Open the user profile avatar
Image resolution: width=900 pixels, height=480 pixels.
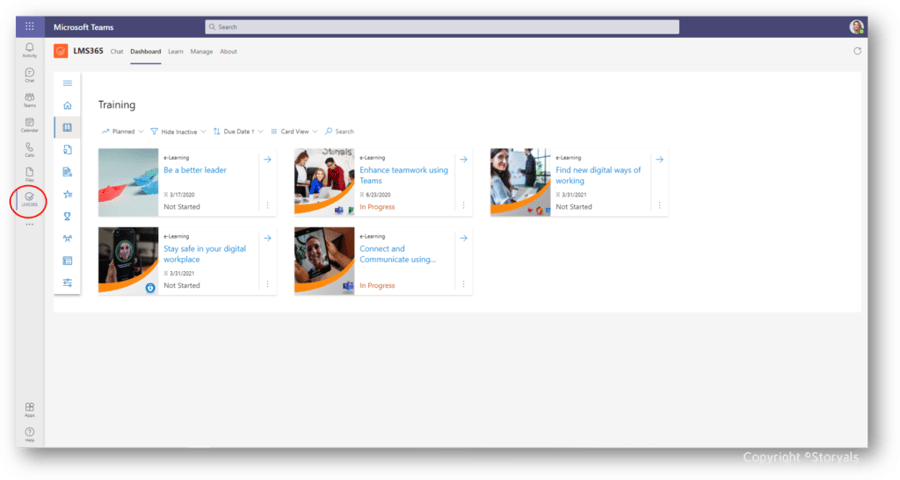point(856,26)
